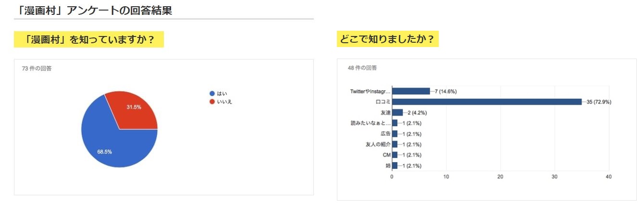Image resolution: width=644 pixels, height=203 pixels.
Task: Click heading 「漫画村」を知っていますか？
Action: [x=89, y=39]
